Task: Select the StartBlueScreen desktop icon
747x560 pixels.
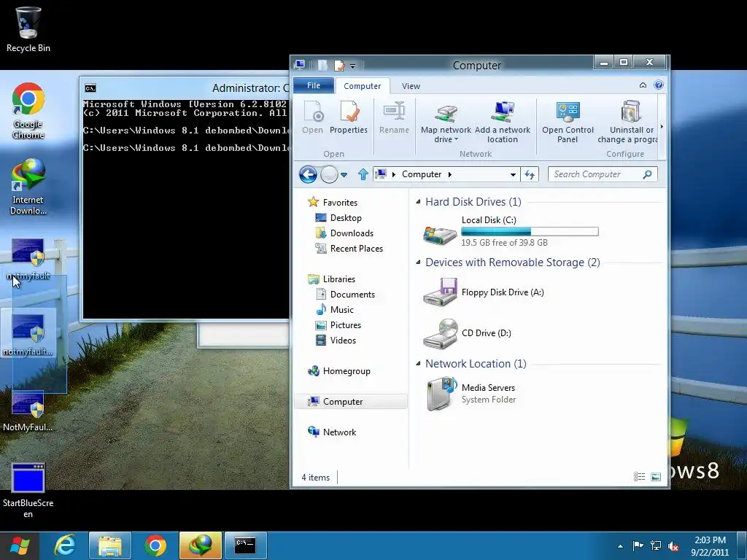Action: point(28,491)
